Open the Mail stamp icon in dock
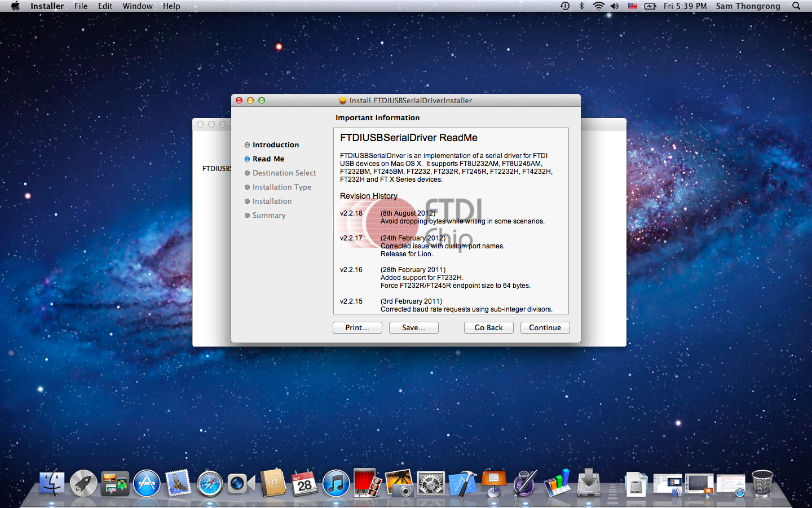This screenshot has height=508, width=812. pos(178,484)
